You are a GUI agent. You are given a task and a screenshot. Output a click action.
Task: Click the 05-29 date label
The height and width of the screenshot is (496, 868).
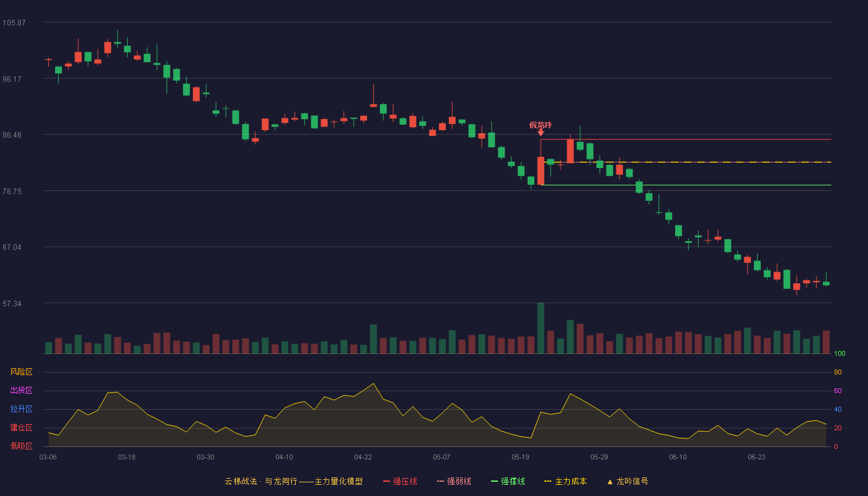click(x=599, y=457)
